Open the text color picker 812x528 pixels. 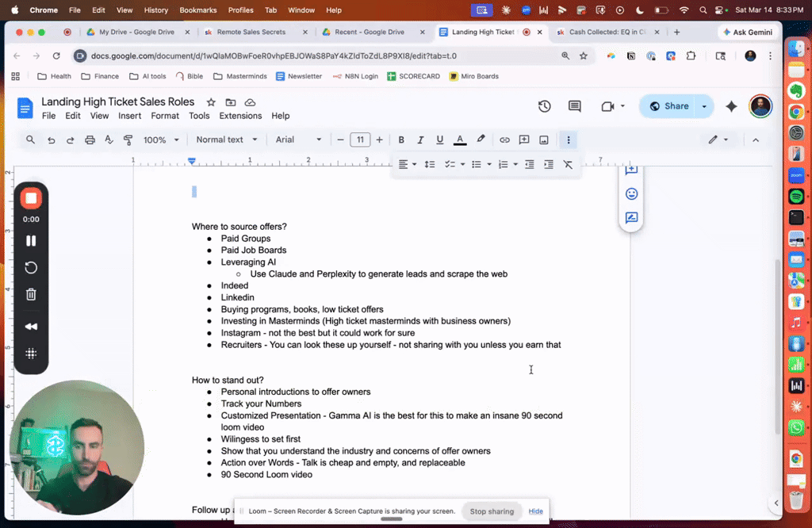[x=460, y=140]
